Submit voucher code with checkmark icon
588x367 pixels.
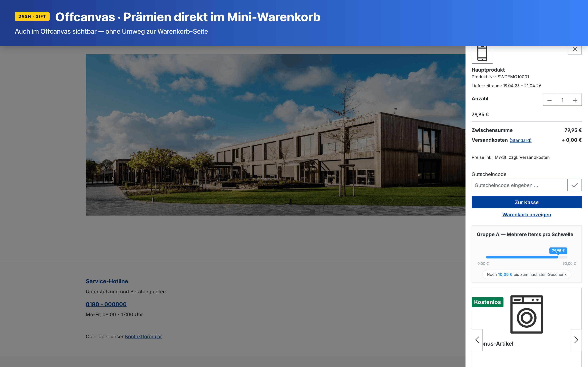click(x=574, y=185)
